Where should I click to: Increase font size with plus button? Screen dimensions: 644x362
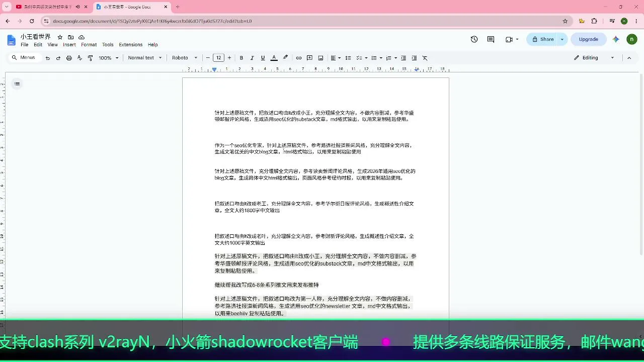(229, 58)
